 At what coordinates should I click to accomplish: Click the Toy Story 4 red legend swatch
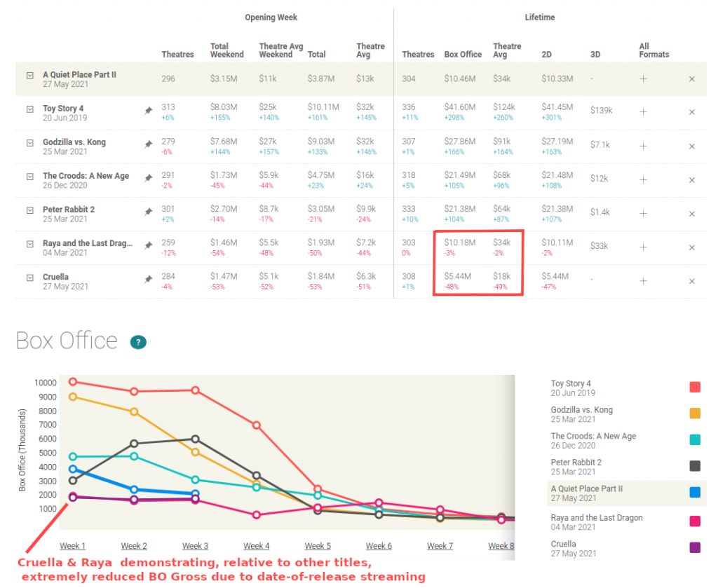[695, 387]
